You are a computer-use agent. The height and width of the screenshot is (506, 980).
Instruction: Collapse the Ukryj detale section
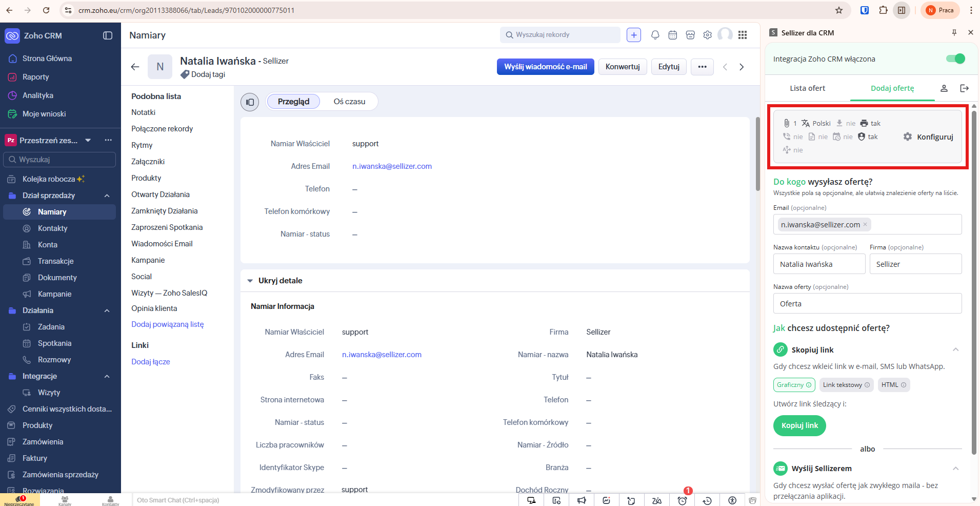[250, 281]
